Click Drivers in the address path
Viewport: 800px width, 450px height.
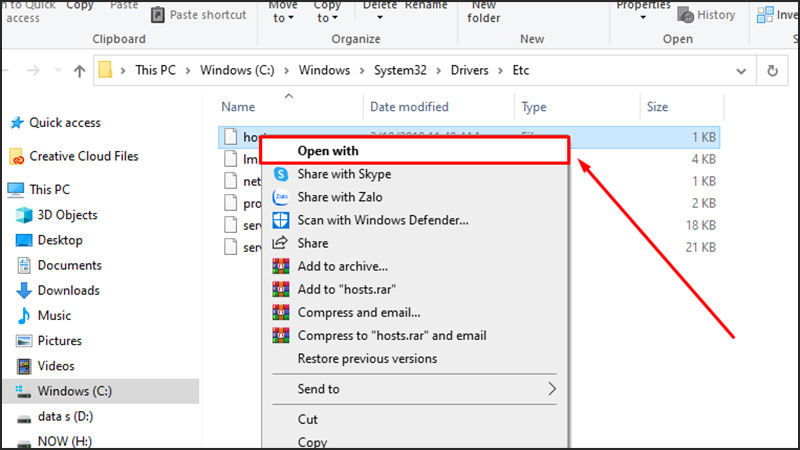[x=469, y=70]
